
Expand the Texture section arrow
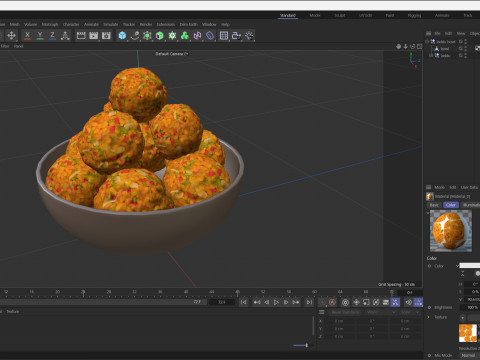428,317
